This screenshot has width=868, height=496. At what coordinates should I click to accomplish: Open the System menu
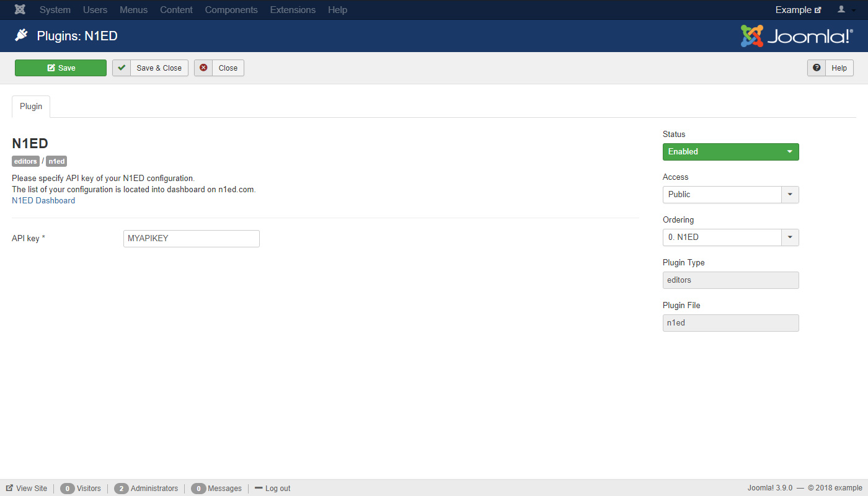coord(55,10)
